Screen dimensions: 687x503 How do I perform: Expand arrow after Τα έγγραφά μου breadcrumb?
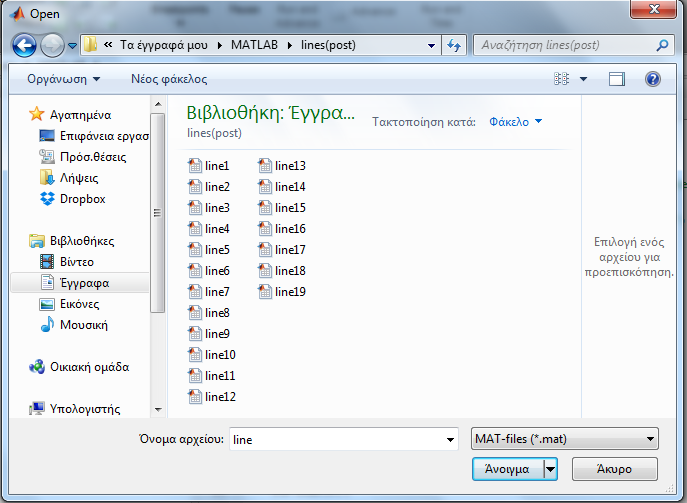tap(220, 45)
